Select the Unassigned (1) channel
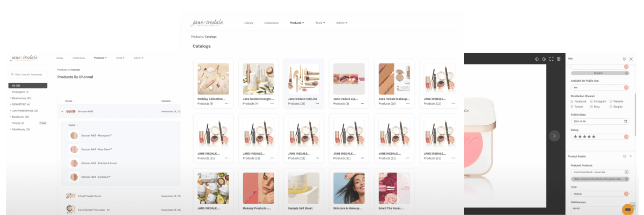644x215 pixels. [20, 92]
